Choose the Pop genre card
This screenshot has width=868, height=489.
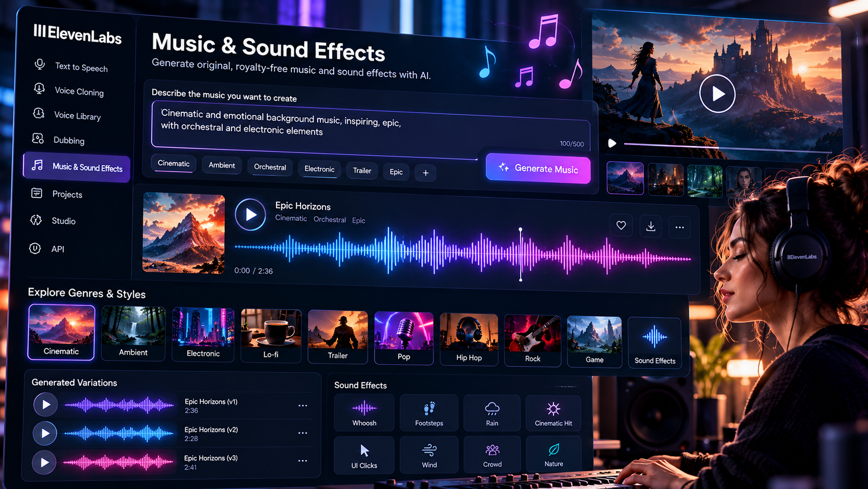pyautogui.click(x=404, y=339)
